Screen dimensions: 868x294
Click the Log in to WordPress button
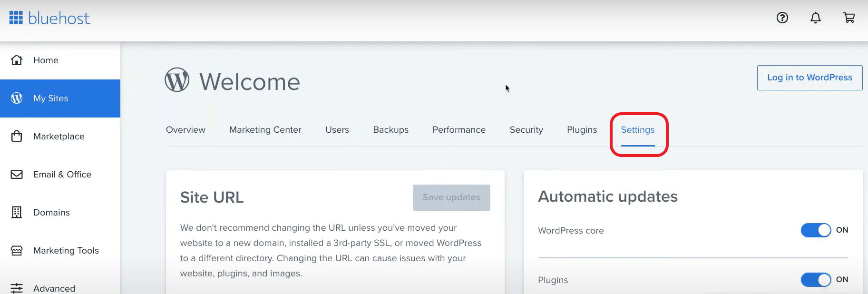[810, 78]
